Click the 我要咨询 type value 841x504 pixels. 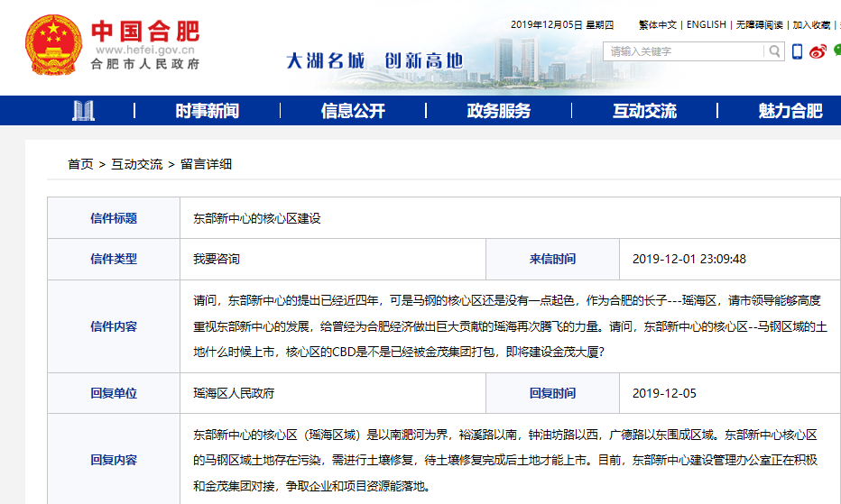tap(217, 259)
